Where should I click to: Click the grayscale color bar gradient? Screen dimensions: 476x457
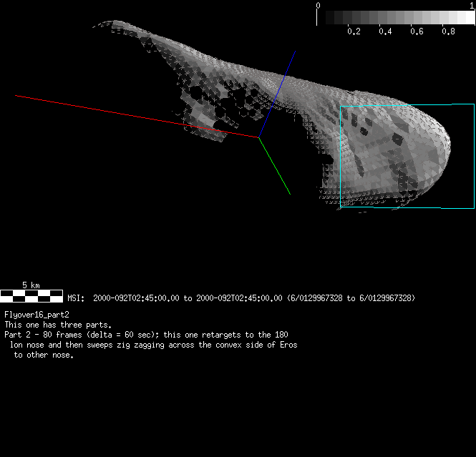395,17
